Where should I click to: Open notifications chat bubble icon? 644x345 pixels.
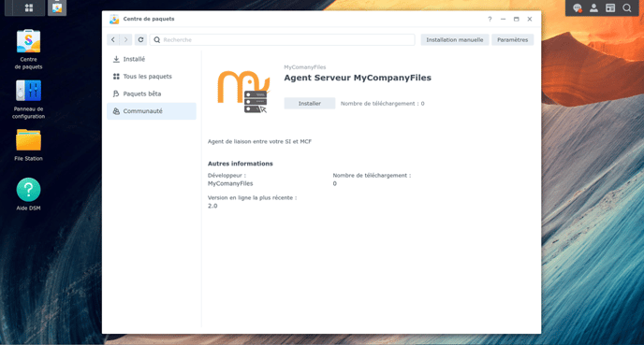click(578, 7)
